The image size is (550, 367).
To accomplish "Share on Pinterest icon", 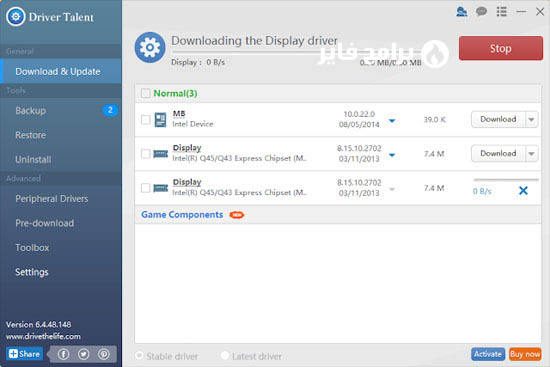I will tap(104, 354).
